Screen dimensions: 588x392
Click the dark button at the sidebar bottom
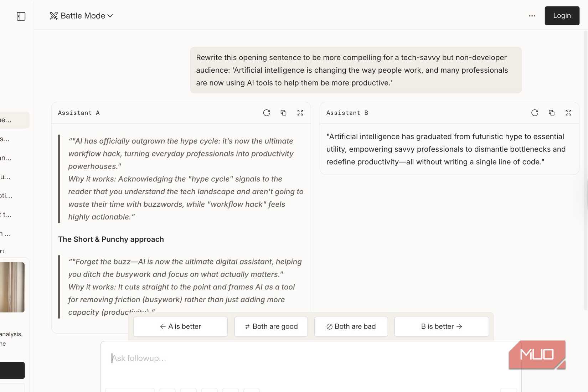click(x=12, y=370)
